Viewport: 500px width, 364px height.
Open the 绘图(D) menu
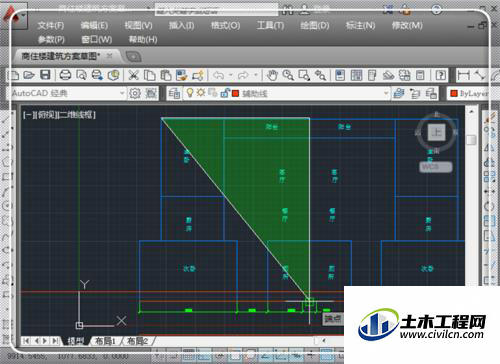[x=315, y=25]
